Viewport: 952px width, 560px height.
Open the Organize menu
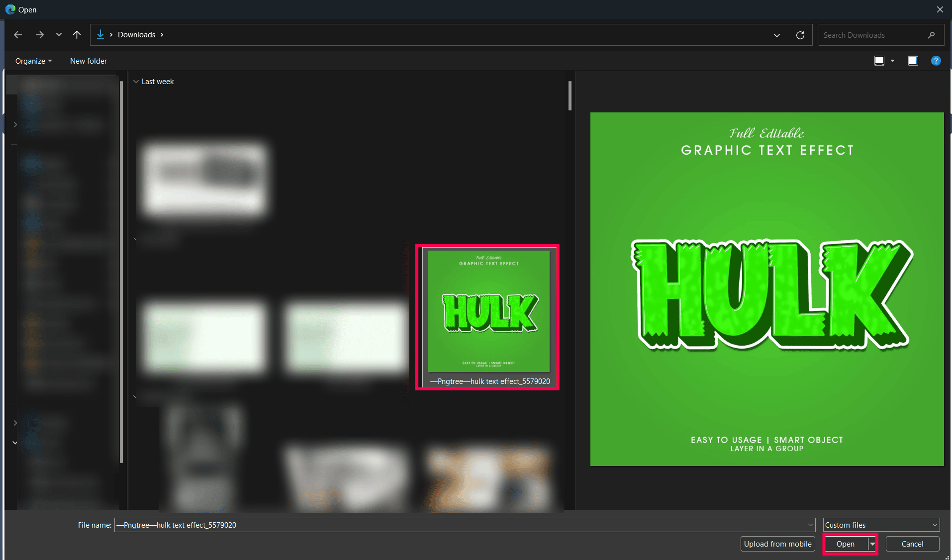click(x=33, y=61)
